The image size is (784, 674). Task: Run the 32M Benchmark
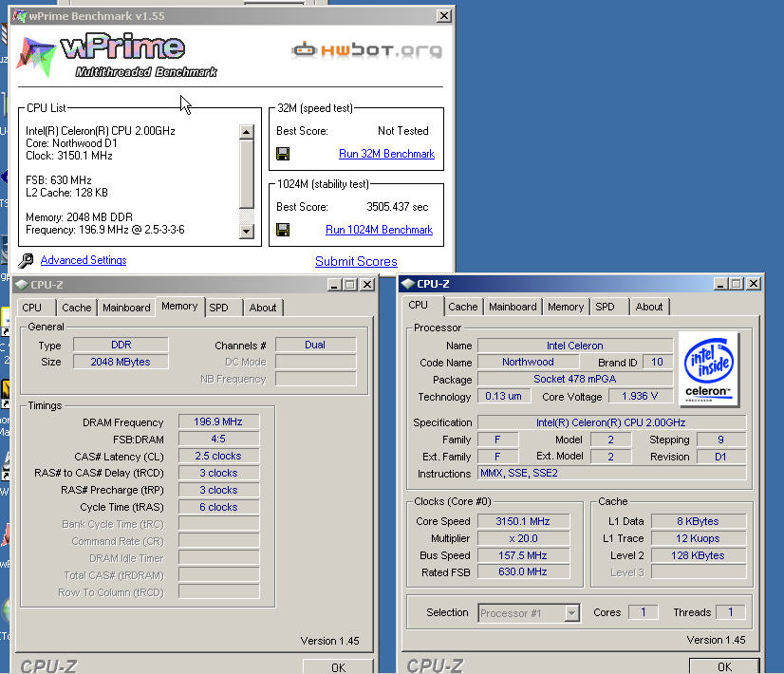pyautogui.click(x=386, y=154)
